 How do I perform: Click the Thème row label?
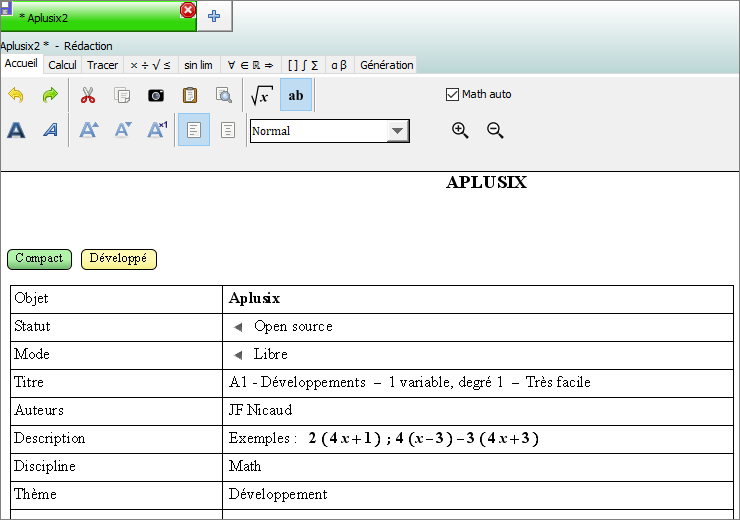35,494
